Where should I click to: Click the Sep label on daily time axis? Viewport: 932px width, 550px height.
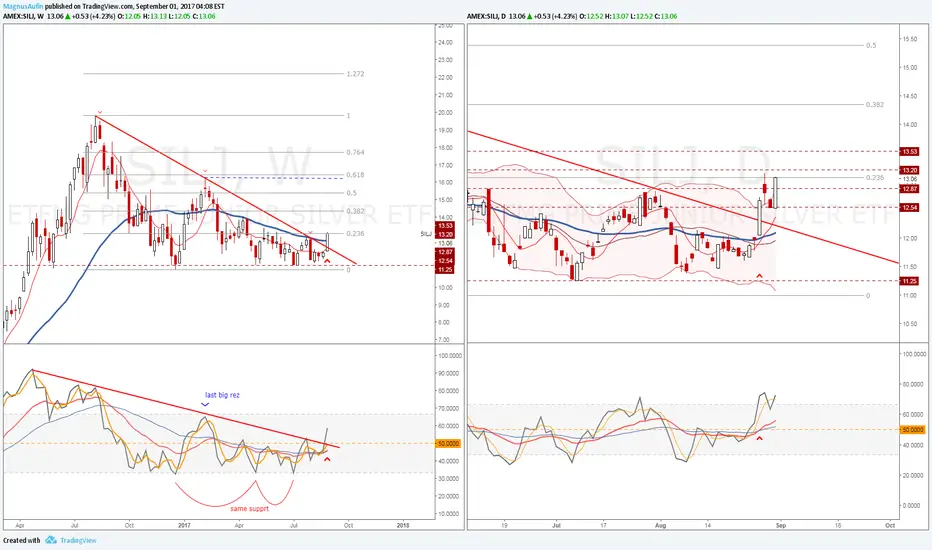(781, 525)
